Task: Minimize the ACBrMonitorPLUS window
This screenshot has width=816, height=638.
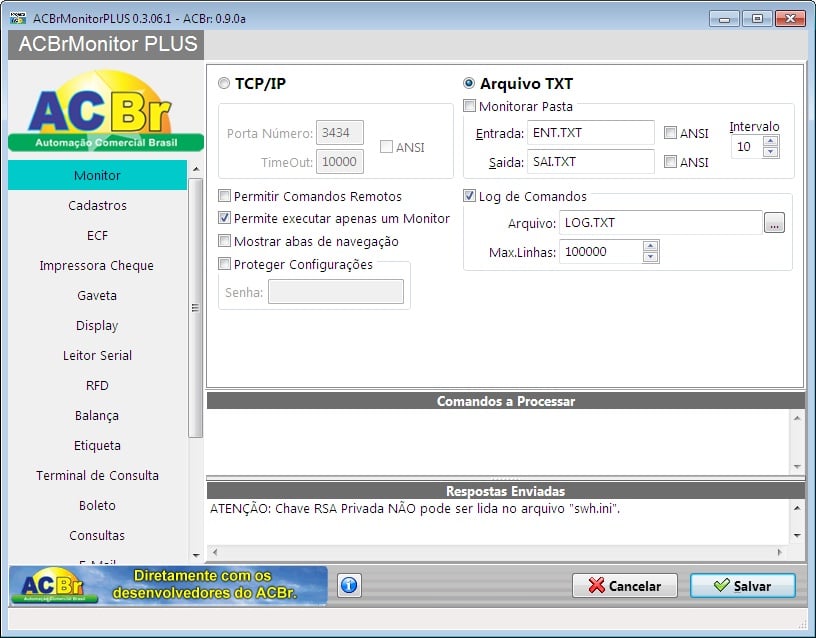Action: 724,19
